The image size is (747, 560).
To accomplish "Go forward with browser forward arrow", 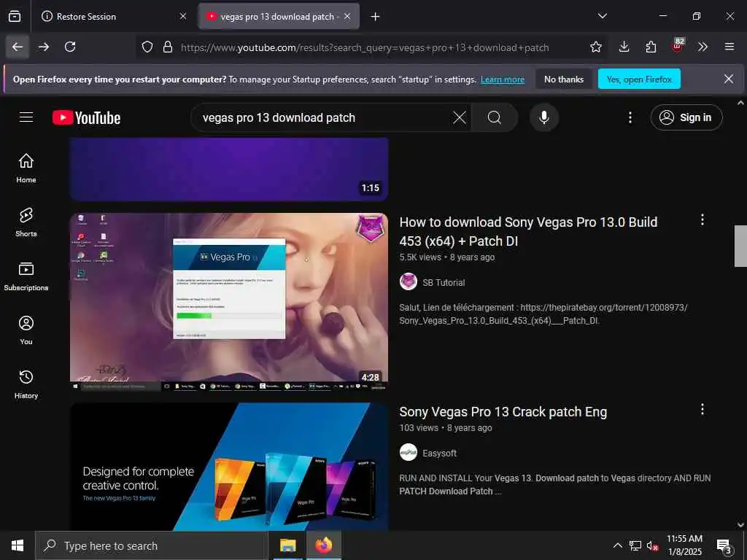I will (x=44, y=47).
